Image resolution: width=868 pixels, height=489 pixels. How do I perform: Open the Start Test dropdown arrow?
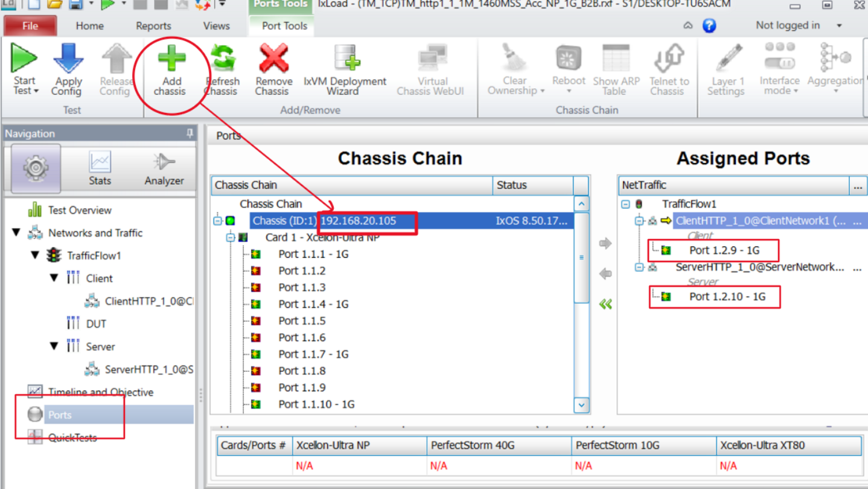tap(36, 91)
